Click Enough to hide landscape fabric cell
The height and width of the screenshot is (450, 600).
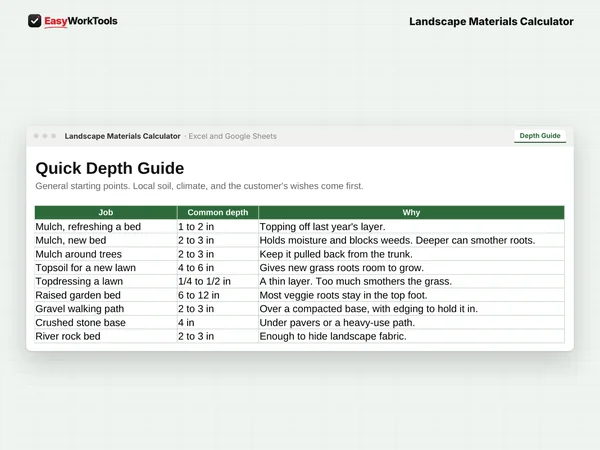(411, 336)
